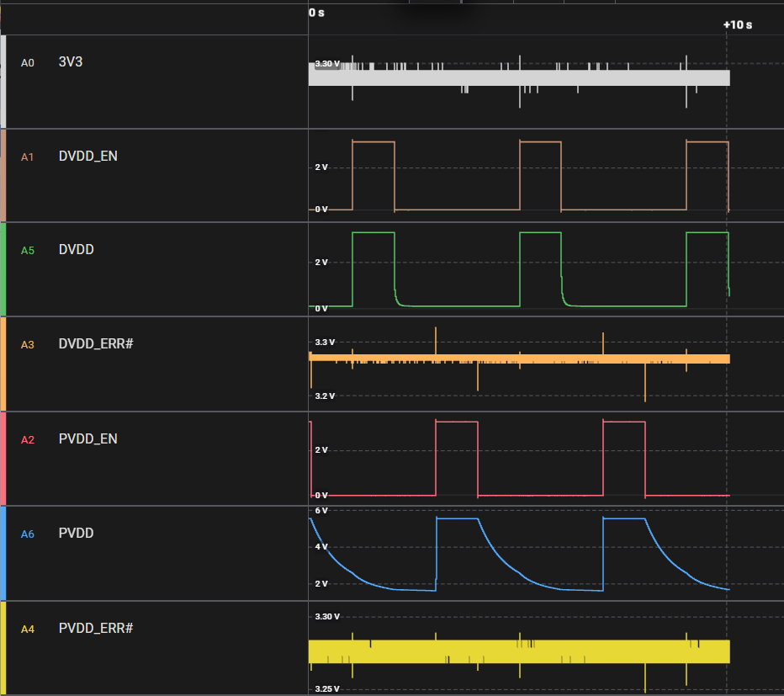Click the orange DVDD_ERR# waveform band
This screenshot has width=784, height=696.
[x=519, y=359]
